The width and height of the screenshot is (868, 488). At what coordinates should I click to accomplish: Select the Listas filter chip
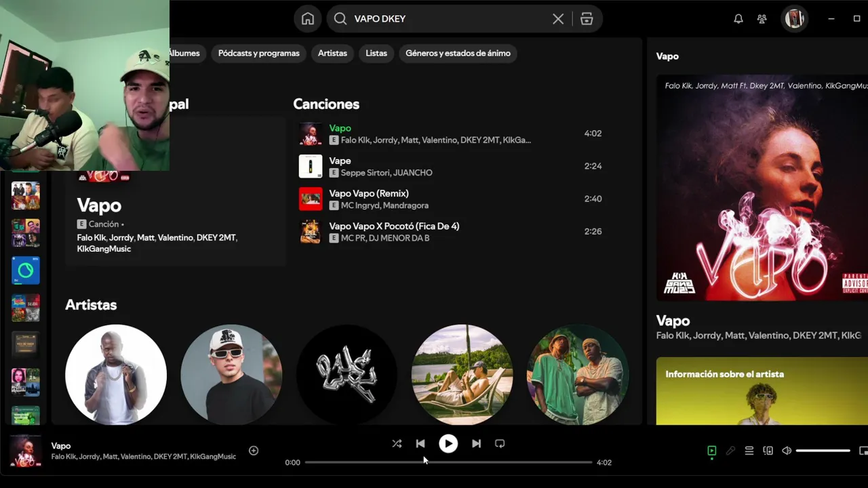pos(376,53)
